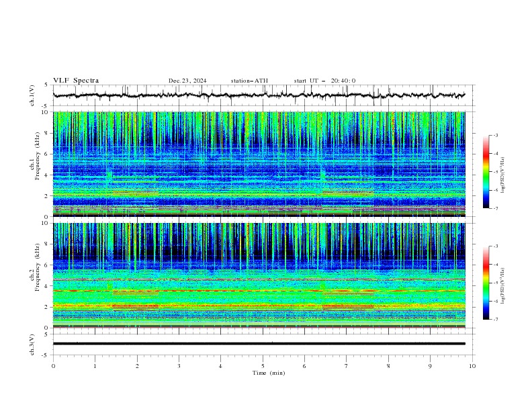Click the "-4" label on ch.2 colorbar

(496, 265)
